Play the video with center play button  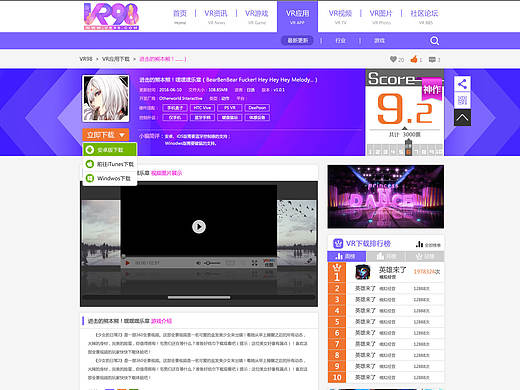[x=199, y=227]
